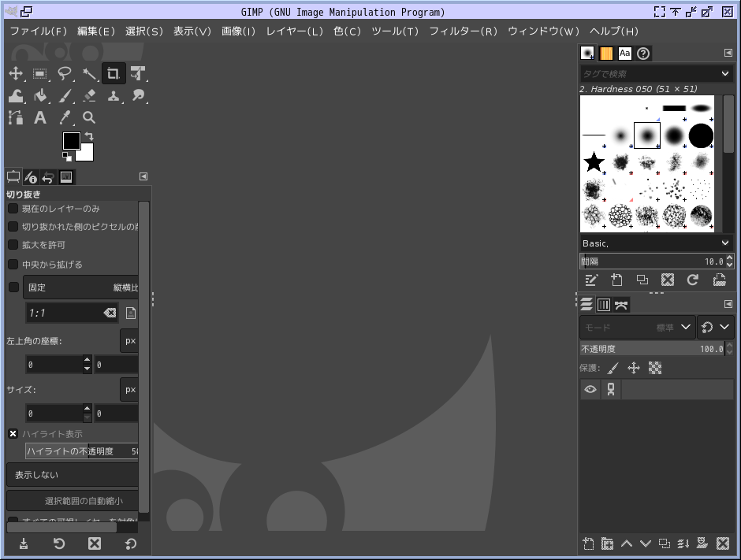Viewport: 741px width, 560px height.
Task: Open フィルター(R) menu
Action: pyautogui.click(x=464, y=32)
